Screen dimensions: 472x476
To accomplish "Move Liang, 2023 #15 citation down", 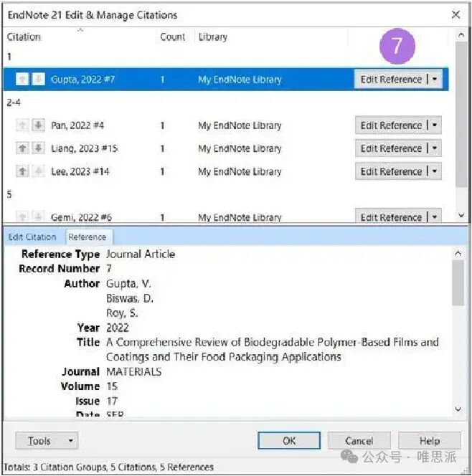I will click(38, 148).
